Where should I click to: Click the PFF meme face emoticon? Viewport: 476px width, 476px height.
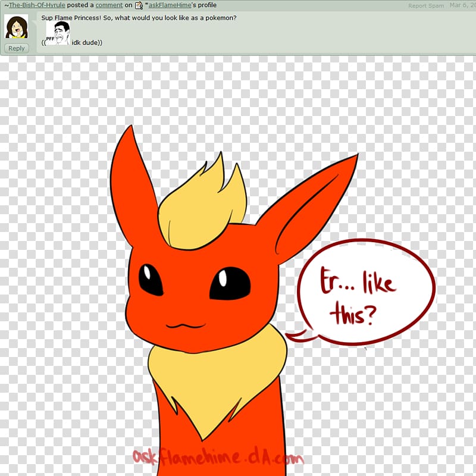[x=58, y=33]
